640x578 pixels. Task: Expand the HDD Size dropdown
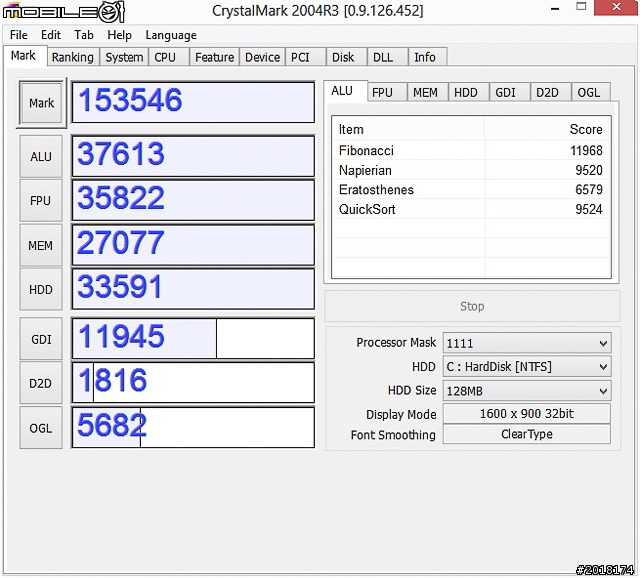tap(527, 391)
